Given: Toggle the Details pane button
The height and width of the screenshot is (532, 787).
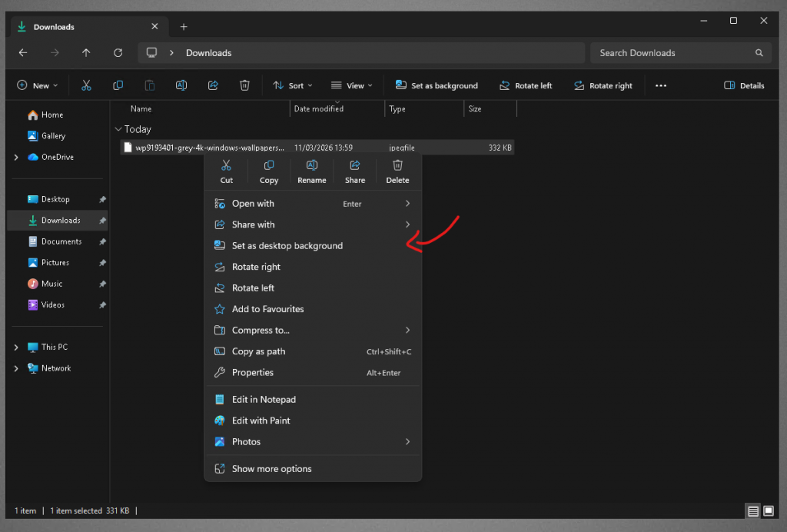Looking at the screenshot, I should point(744,86).
